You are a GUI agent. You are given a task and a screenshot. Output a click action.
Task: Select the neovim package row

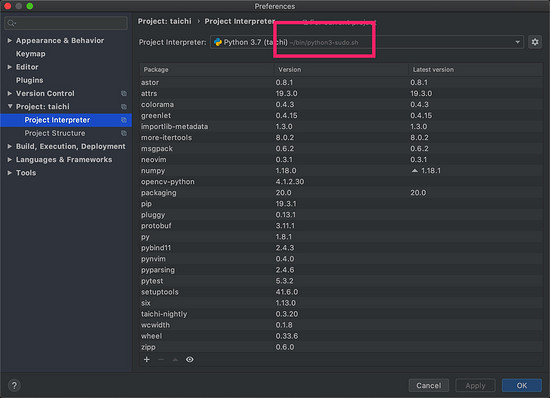pyautogui.click(x=341, y=160)
